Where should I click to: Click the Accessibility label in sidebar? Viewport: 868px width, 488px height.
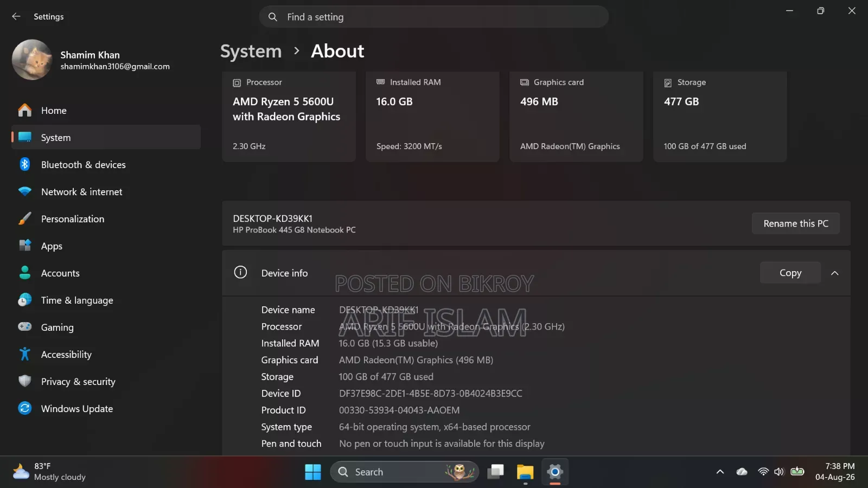(66, 355)
